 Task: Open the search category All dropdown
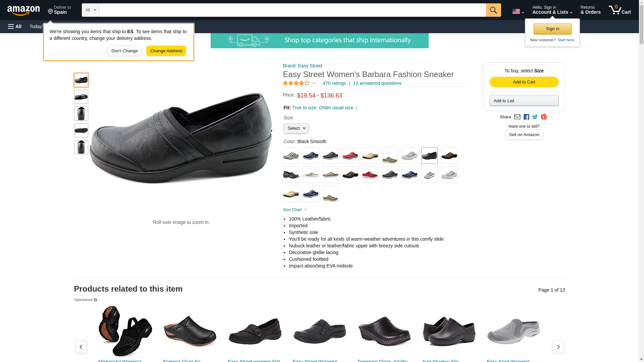91,10
